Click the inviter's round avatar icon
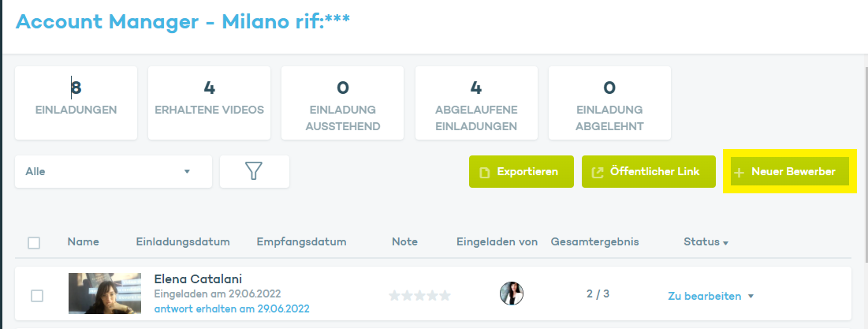The width and height of the screenshot is (868, 329). (x=512, y=294)
